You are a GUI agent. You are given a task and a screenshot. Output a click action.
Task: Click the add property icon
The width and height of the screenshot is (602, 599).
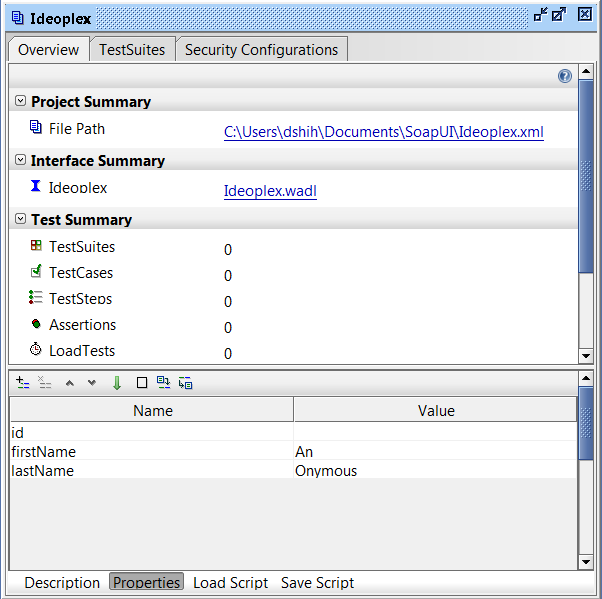click(23, 382)
